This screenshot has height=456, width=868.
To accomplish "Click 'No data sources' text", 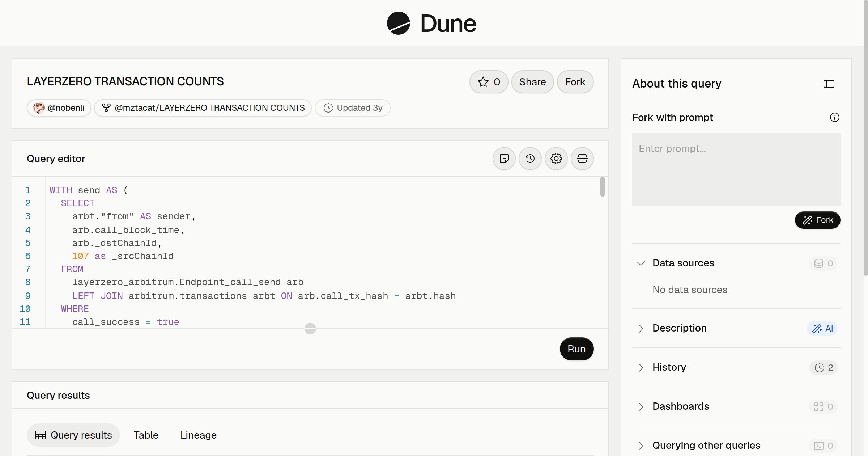I will [690, 290].
